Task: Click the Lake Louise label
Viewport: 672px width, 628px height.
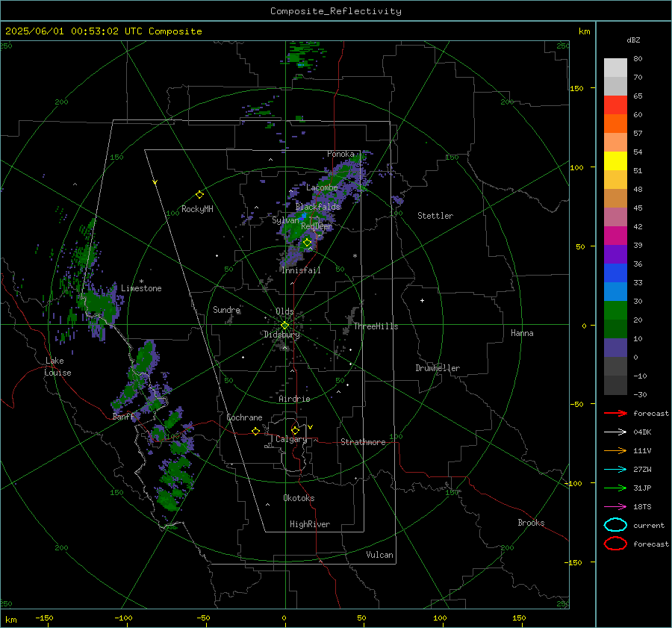Action: tap(58, 367)
